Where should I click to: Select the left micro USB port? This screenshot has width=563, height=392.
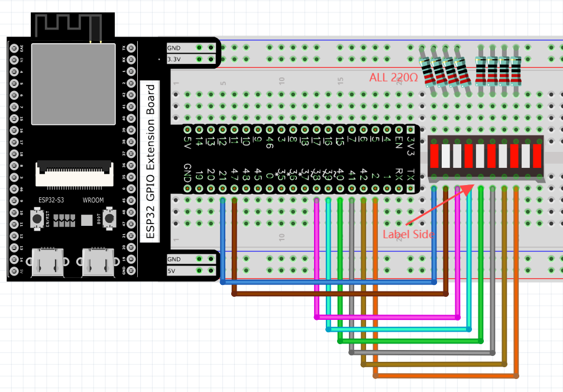click(x=48, y=263)
